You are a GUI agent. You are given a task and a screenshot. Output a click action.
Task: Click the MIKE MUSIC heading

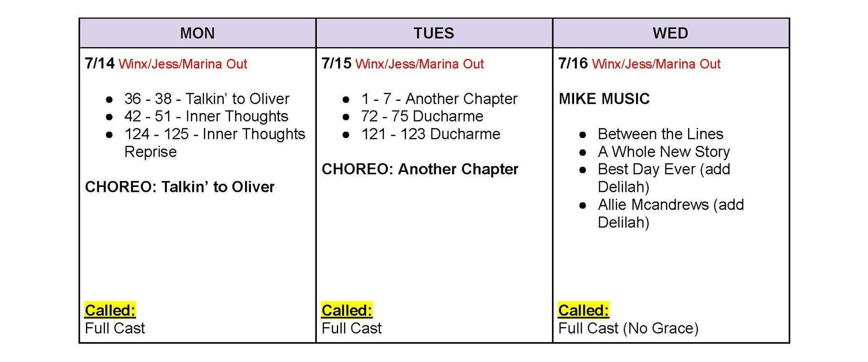[x=604, y=99]
